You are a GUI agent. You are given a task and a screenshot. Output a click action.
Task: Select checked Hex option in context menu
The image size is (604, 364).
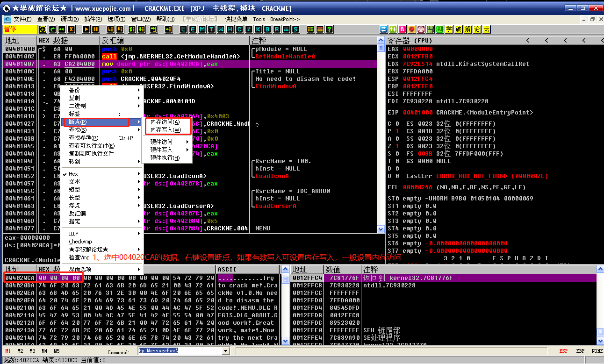point(73,174)
